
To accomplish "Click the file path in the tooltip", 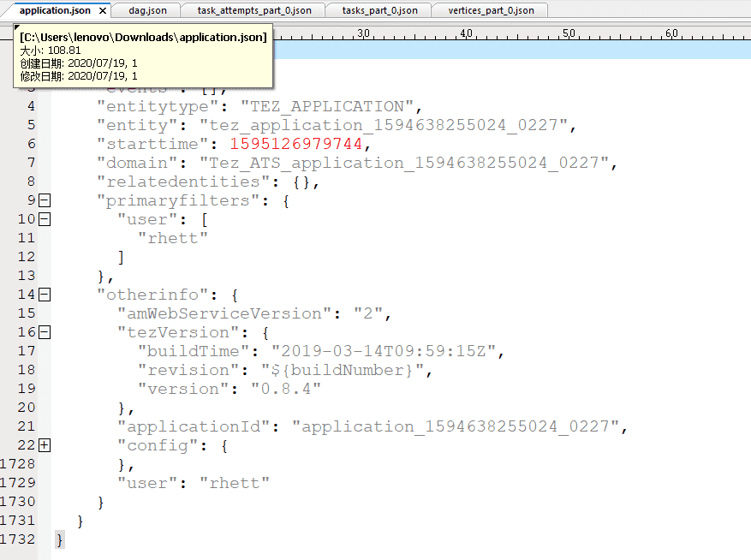I will click(143, 38).
